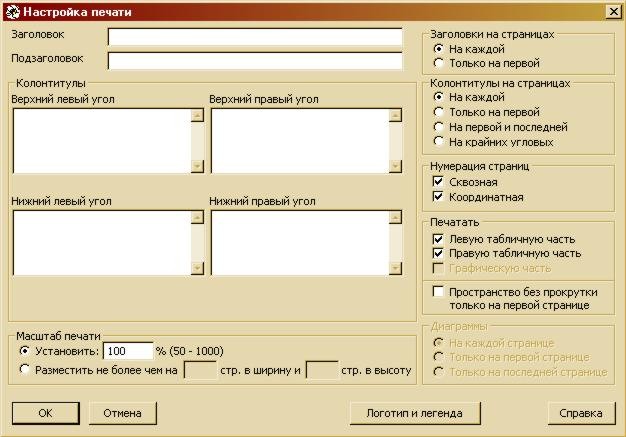Click scroll up arrow in Нижний правый угол

[x=395, y=218]
